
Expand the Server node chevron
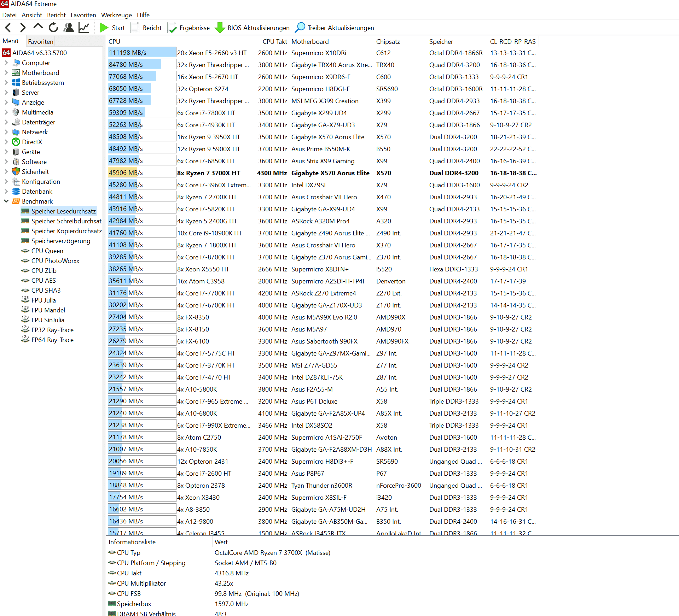click(x=6, y=93)
